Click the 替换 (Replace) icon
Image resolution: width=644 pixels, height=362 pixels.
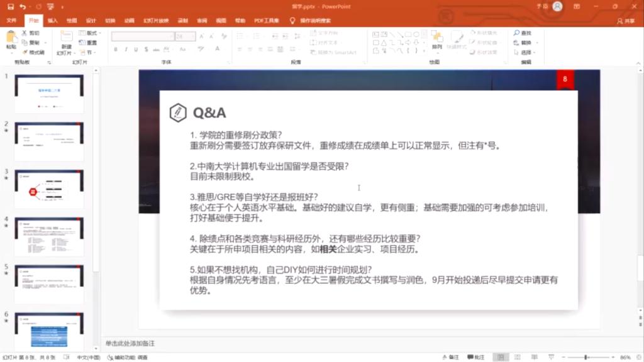click(524, 43)
